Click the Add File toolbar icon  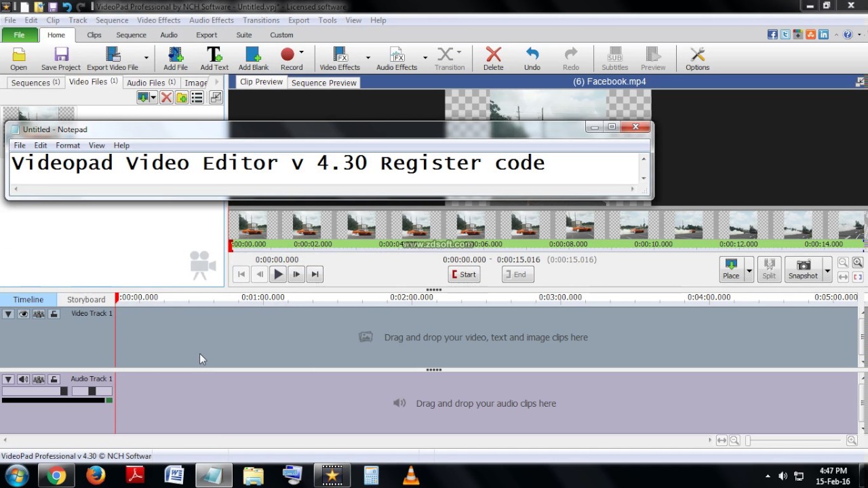coord(175,59)
